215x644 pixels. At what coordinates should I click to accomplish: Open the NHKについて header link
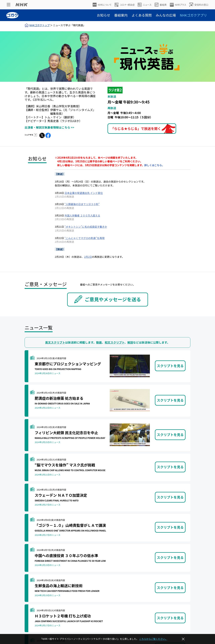coord(102,5)
